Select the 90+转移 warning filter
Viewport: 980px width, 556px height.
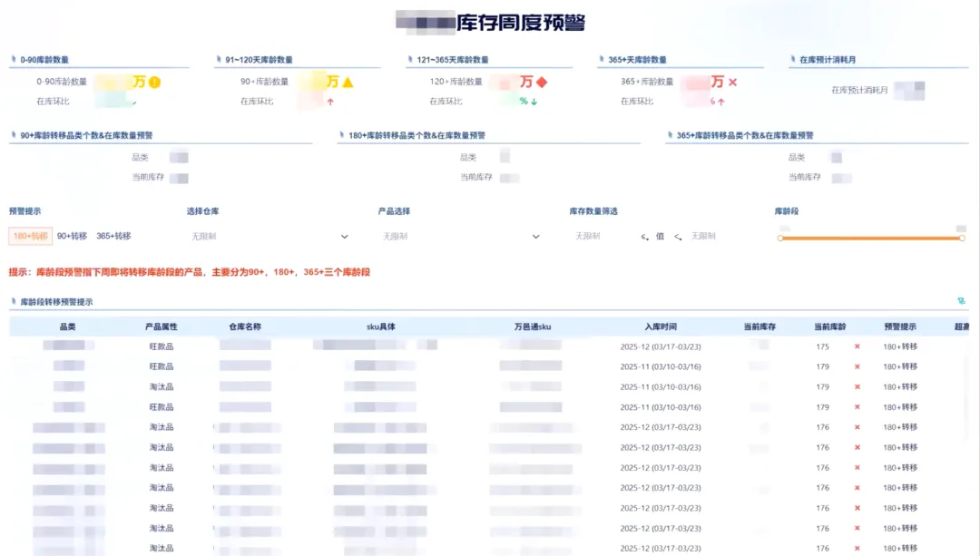coord(72,236)
